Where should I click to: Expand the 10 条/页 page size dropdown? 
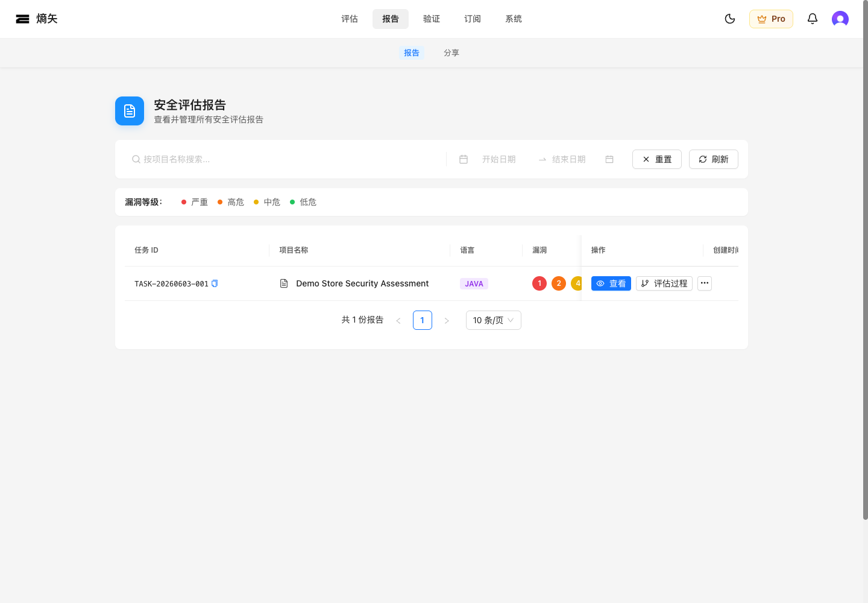494,320
